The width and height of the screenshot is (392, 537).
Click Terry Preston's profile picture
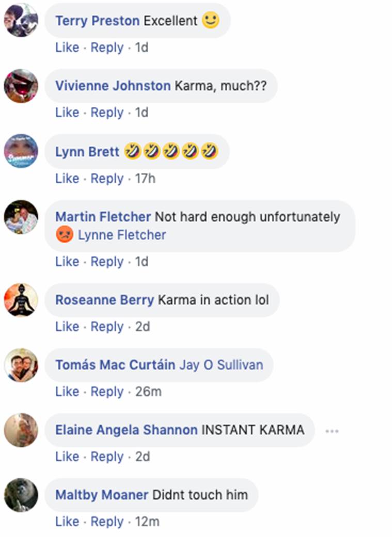point(21,21)
